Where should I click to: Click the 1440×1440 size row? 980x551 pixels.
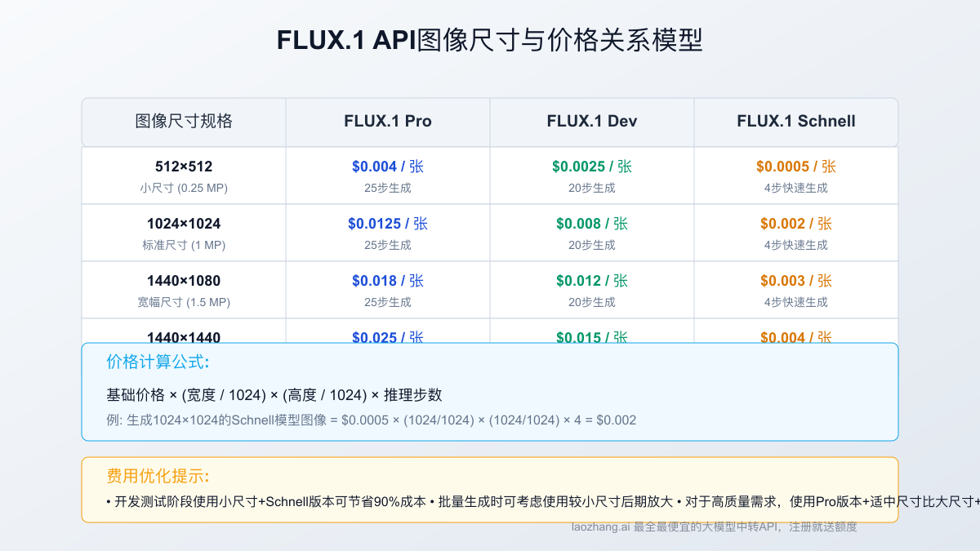(x=183, y=337)
